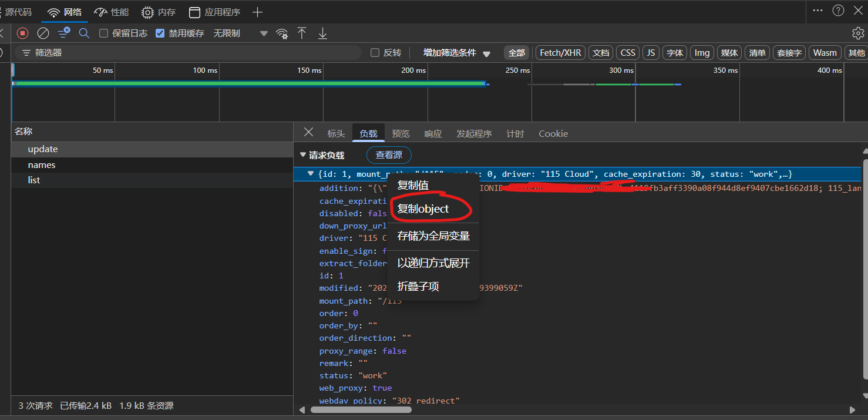The image size is (868, 420).
Task: Open the 网络 (Network) panel tab
Action: pos(65,12)
